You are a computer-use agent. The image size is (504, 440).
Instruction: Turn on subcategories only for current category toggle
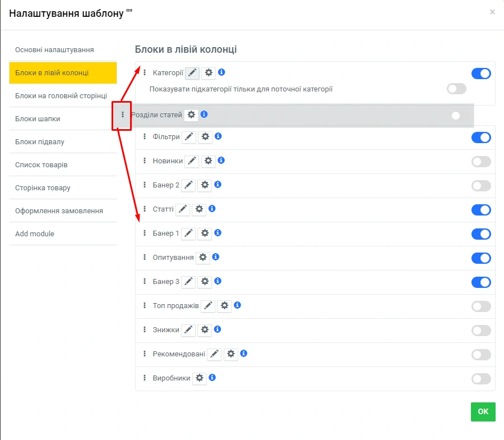(x=456, y=89)
